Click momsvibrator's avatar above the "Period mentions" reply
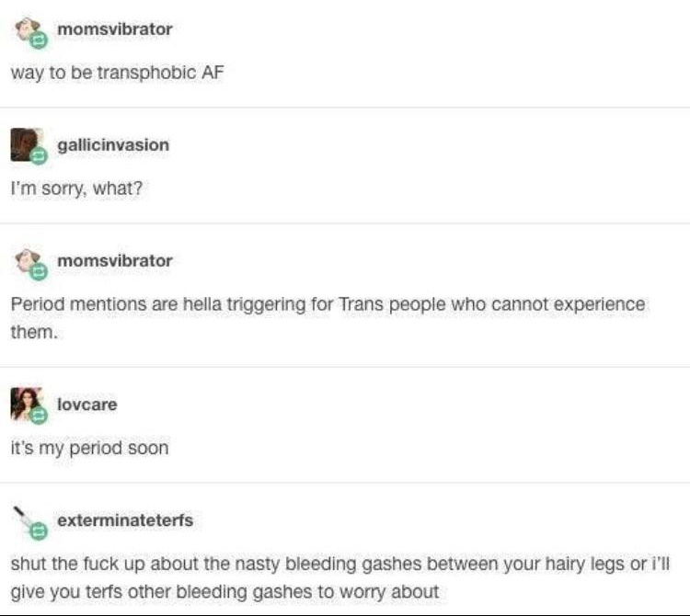690x616 pixels. tap(28, 261)
